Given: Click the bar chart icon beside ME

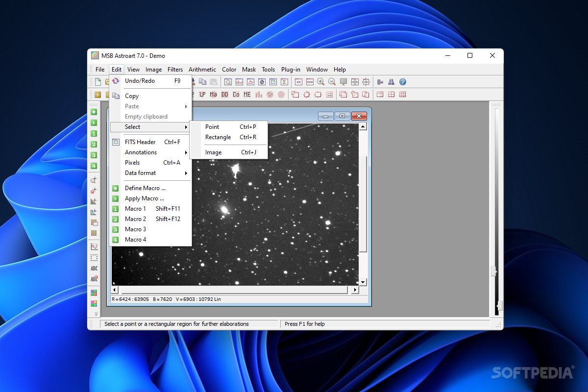Looking at the screenshot, I should (259, 95).
